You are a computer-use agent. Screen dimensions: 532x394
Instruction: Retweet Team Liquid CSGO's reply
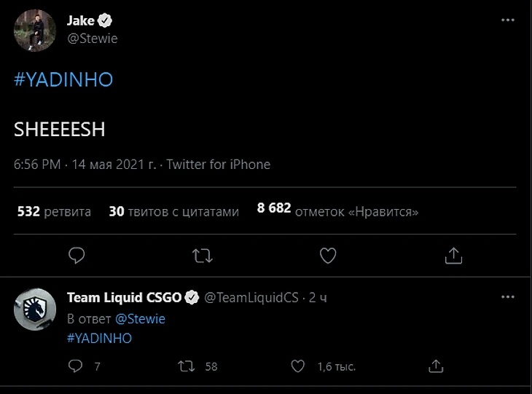tap(187, 366)
